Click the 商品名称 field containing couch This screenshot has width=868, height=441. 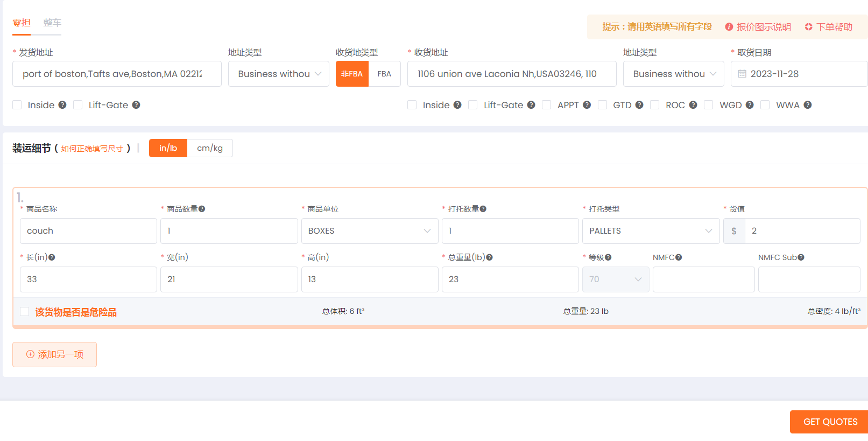88,231
